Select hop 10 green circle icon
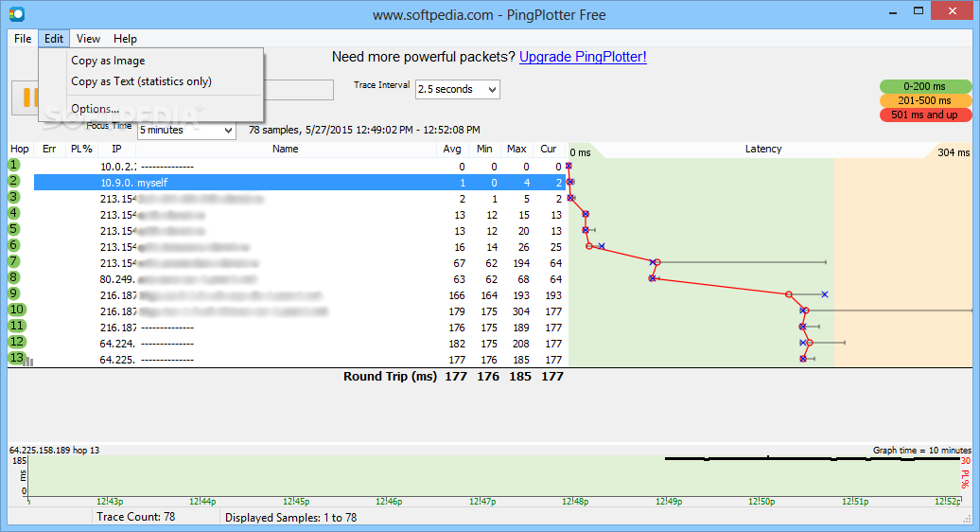This screenshot has width=980, height=532. 16,310
